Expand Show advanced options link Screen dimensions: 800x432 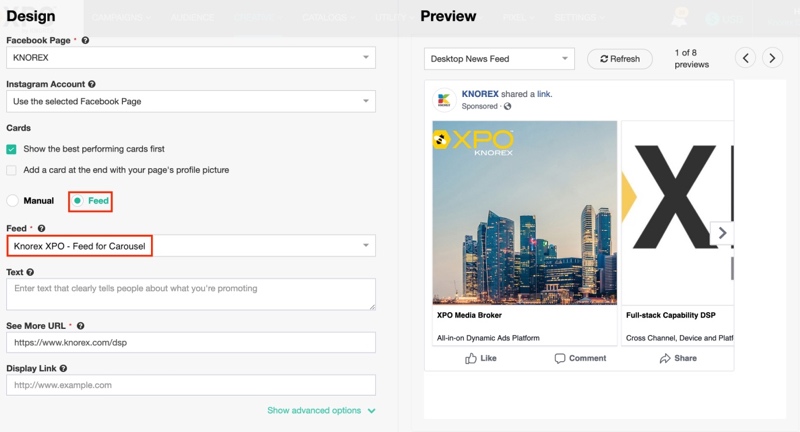click(x=321, y=410)
